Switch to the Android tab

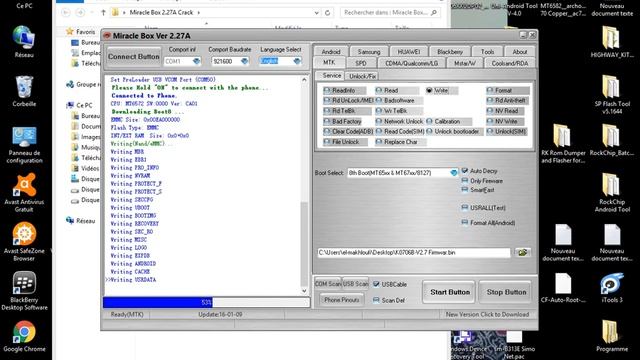coord(331,52)
